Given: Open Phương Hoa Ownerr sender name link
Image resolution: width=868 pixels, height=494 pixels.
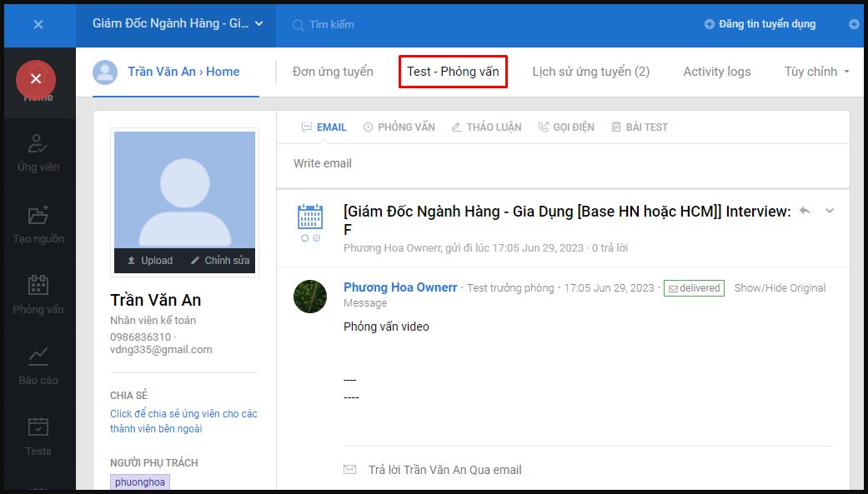Looking at the screenshot, I should coord(400,287).
